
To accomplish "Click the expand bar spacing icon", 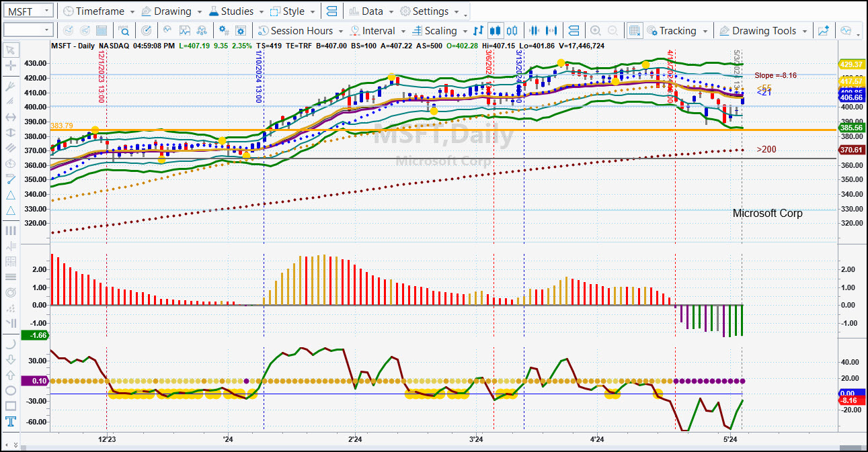I will (552, 31).
